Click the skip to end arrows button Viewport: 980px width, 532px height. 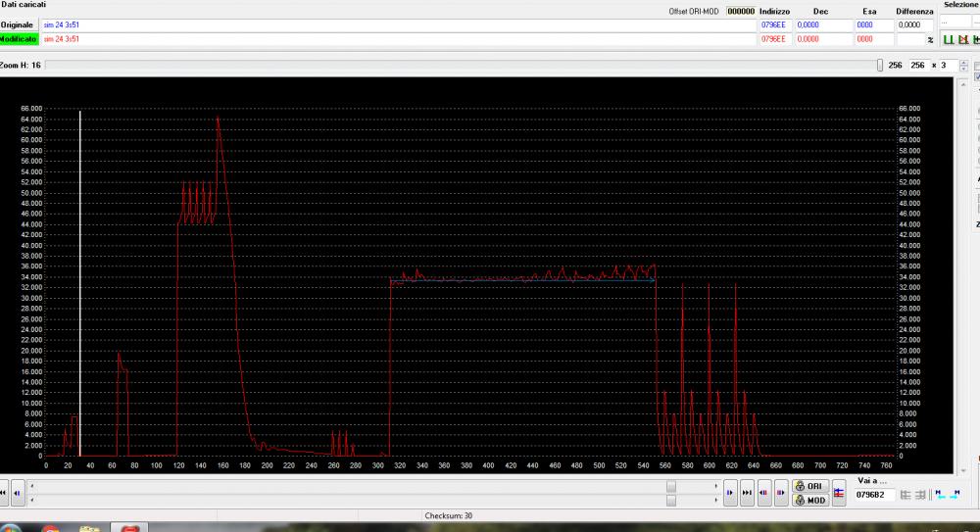click(x=747, y=493)
